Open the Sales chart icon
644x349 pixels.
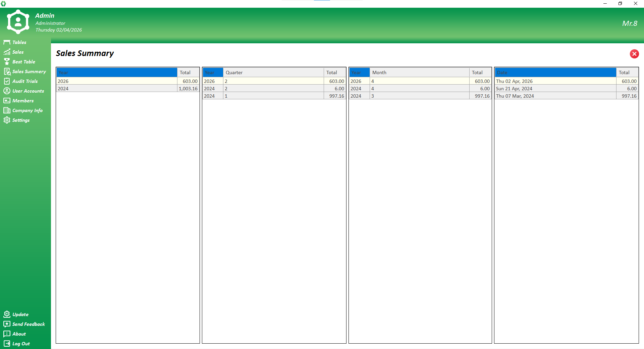(7, 52)
